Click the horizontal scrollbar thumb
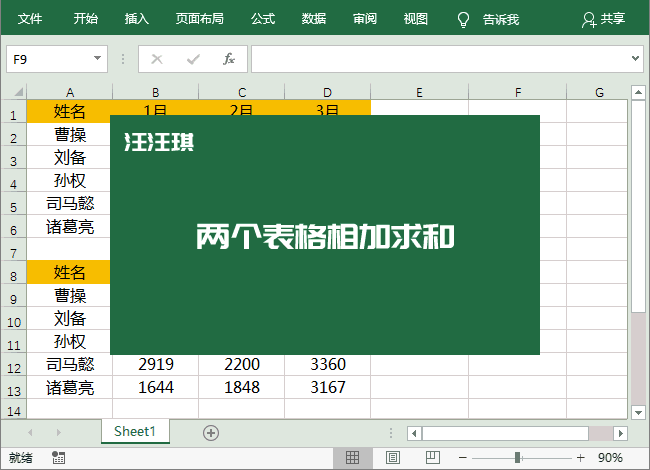Image resolution: width=650 pixels, height=470 pixels. 505,434
